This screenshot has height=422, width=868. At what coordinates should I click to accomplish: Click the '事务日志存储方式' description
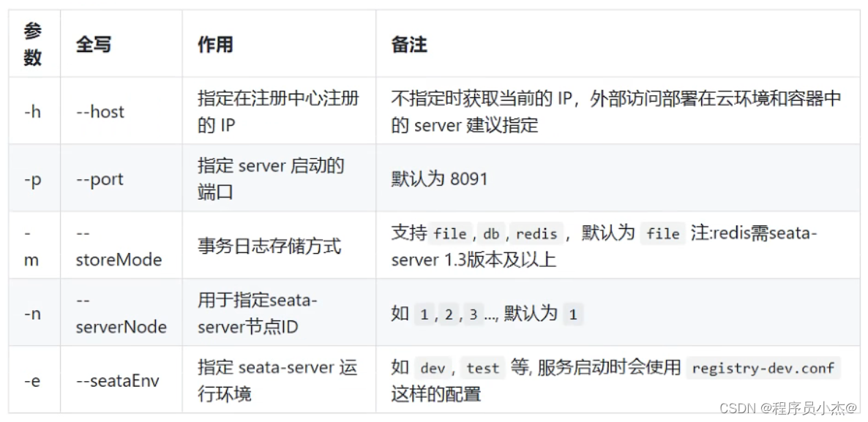[269, 246]
